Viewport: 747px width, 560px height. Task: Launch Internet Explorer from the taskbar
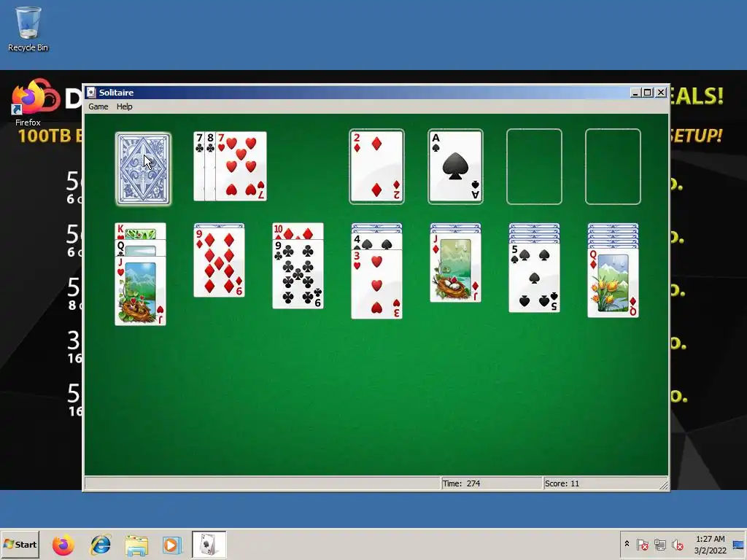101,545
